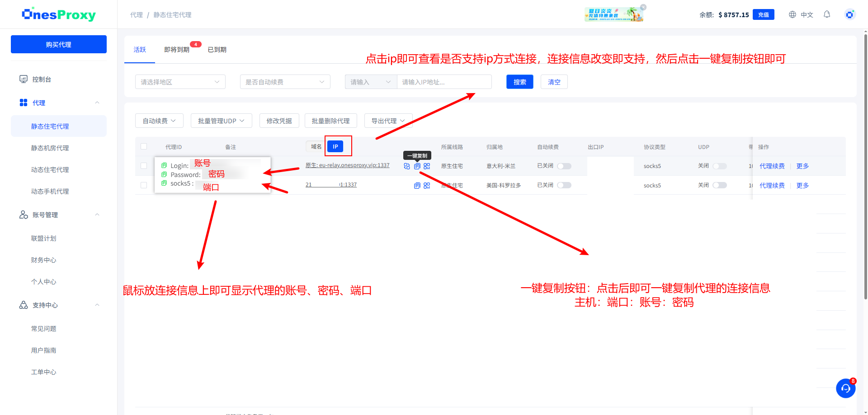
Task: Select the 控制台 dashboard icon in sidebar
Action: click(x=24, y=79)
